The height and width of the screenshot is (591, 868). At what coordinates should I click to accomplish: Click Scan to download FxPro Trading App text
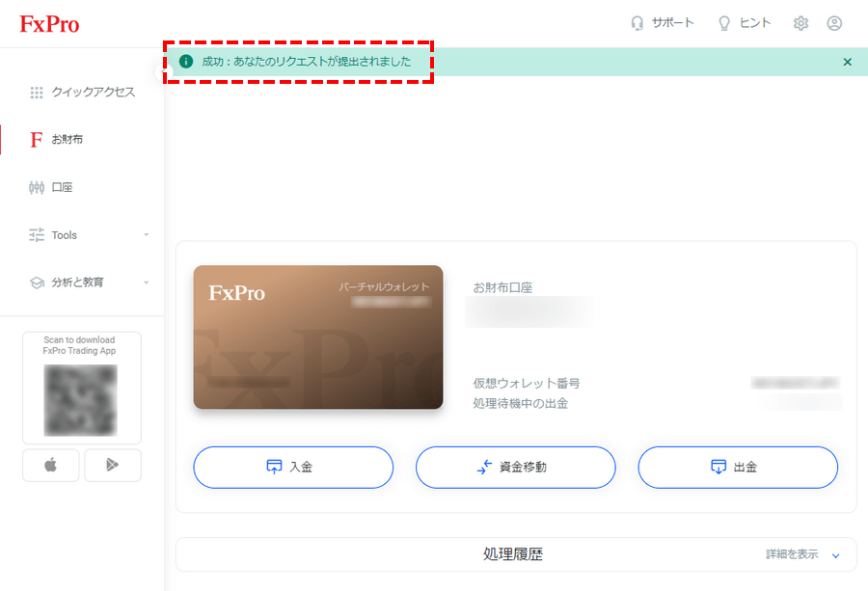point(79,345)
